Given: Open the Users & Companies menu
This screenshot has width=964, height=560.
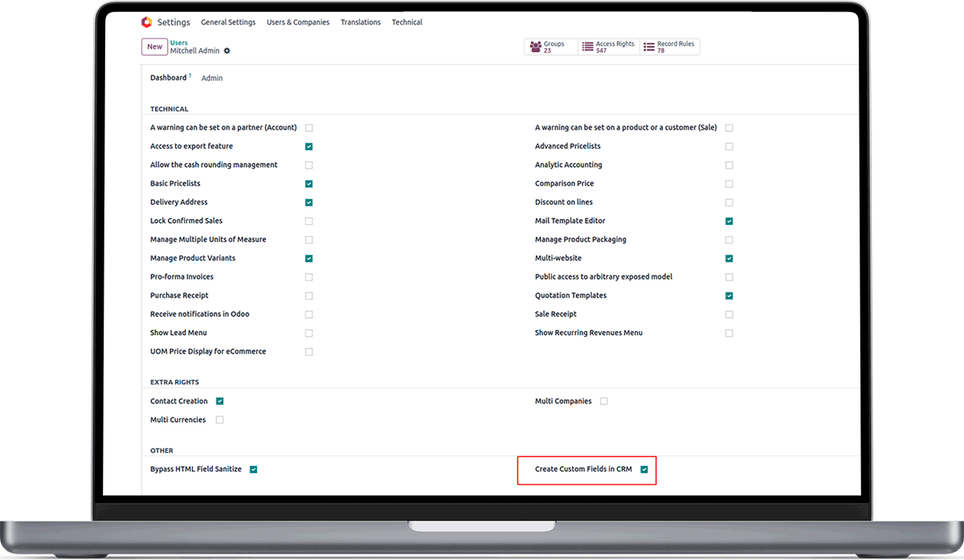Looking at the screenshot, I should [x=298, y=22].
